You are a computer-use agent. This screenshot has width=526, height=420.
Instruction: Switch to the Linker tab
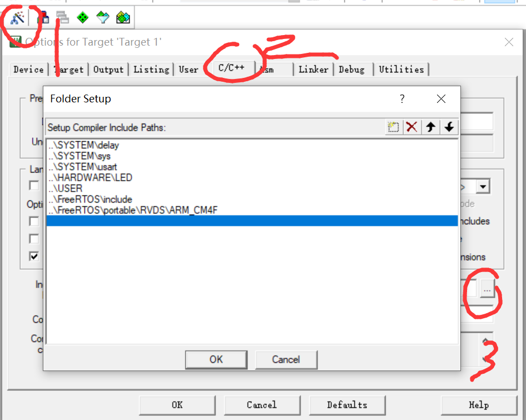[x=313, y=70]
